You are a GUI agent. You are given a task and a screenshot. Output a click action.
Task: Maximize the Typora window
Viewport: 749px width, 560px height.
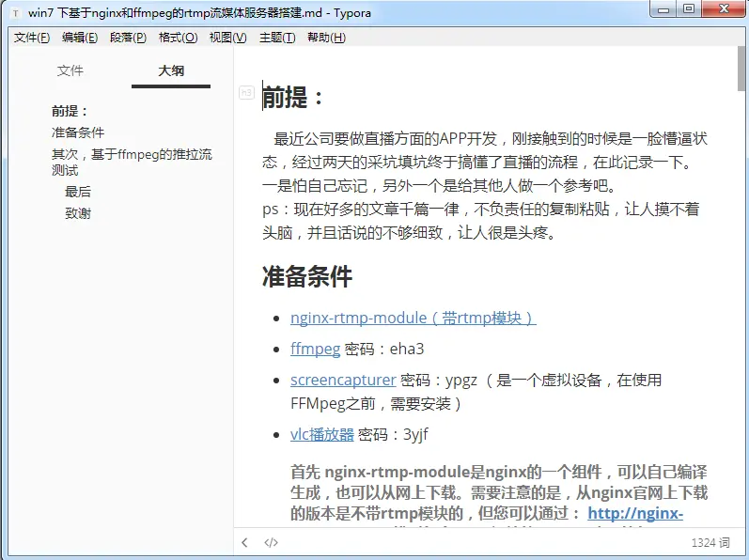688,8
